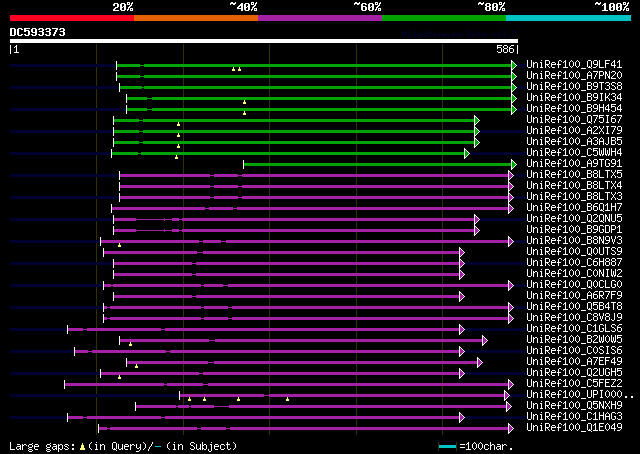Open the UniRef100_B9H454 label

tap(574, 109)
